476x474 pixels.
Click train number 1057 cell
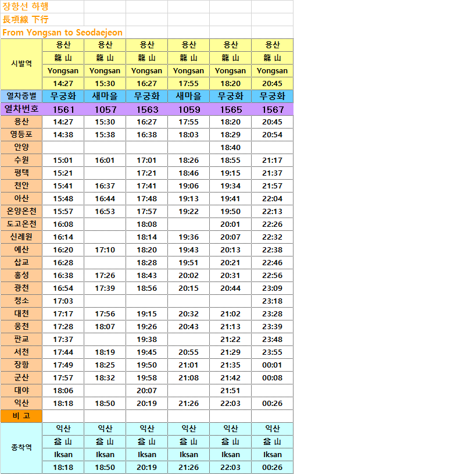coord(105,109)
